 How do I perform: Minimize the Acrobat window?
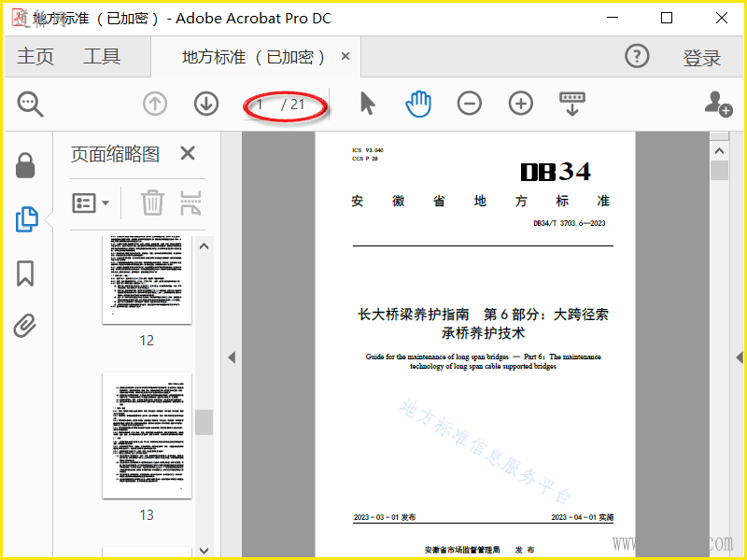coord(613,18)
